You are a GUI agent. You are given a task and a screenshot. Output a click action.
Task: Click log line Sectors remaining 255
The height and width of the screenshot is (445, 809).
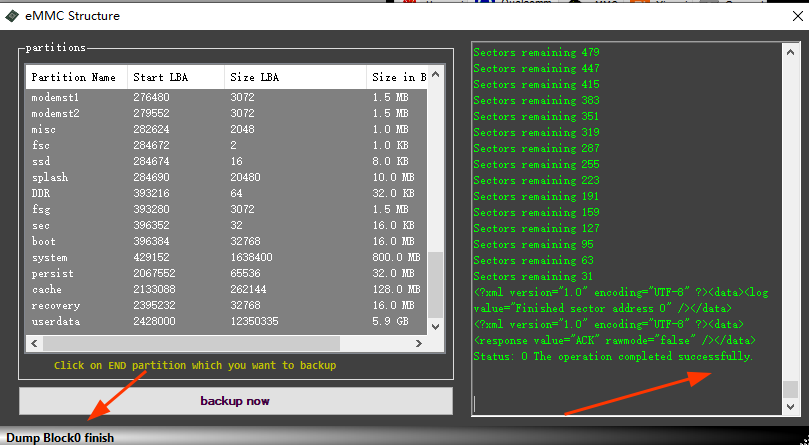pos(537,164)
